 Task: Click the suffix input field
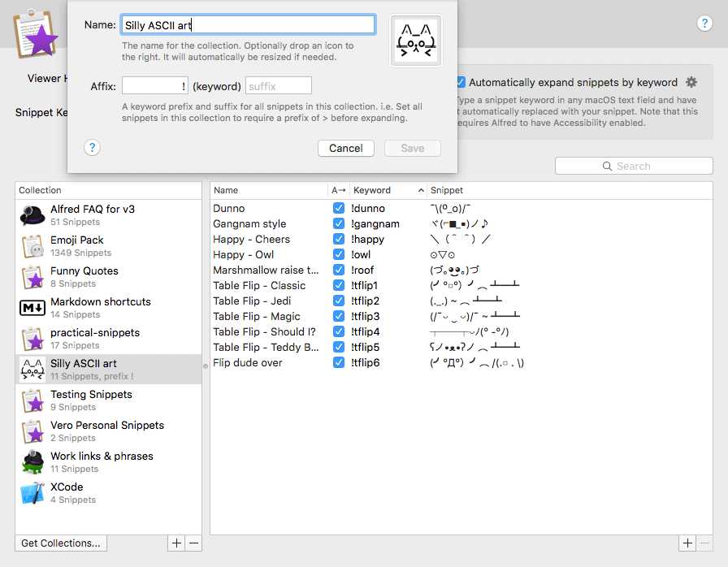[x=278, y=86]
